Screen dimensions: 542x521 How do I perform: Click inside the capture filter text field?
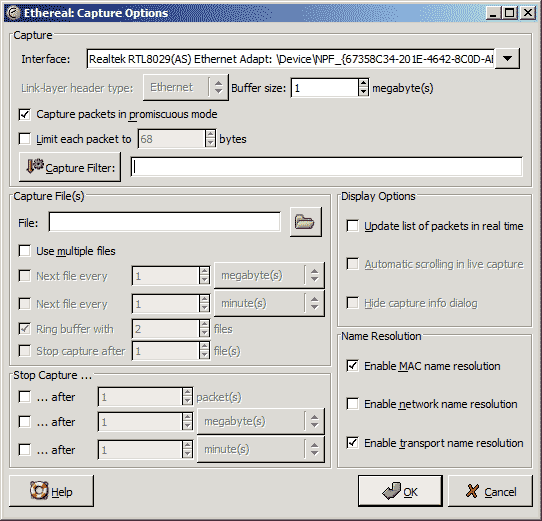(327, 167)
